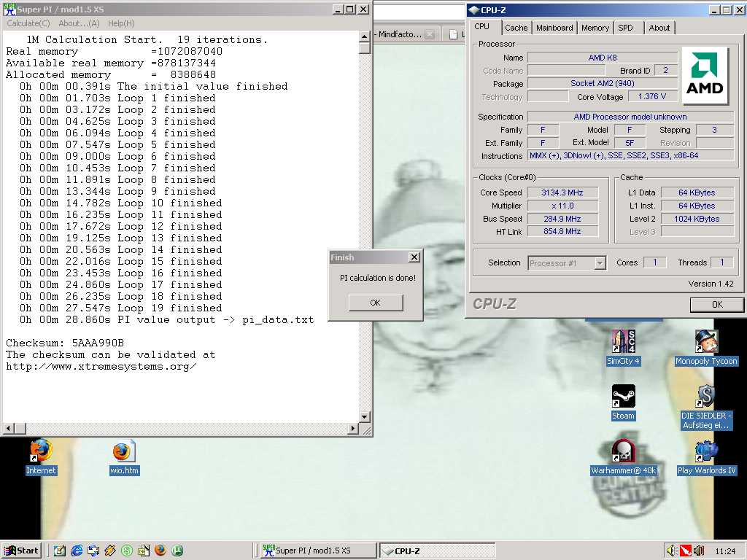The width and height of the screenshot is (747, 560).
Task: Click the PI value output pi_data.txt line
Action: coord(167,319)
